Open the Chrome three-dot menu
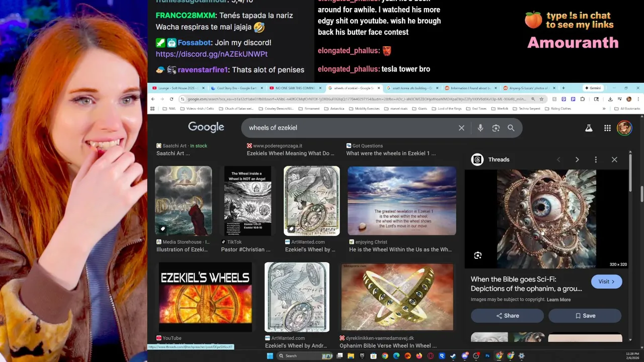Image resolution: width=644 pixels, height=362 pixels. coord(638,99)
